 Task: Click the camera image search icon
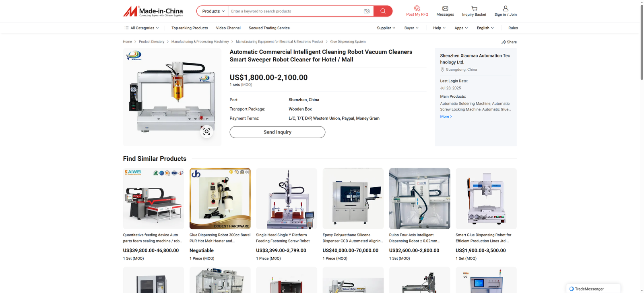tap(366, 11)
